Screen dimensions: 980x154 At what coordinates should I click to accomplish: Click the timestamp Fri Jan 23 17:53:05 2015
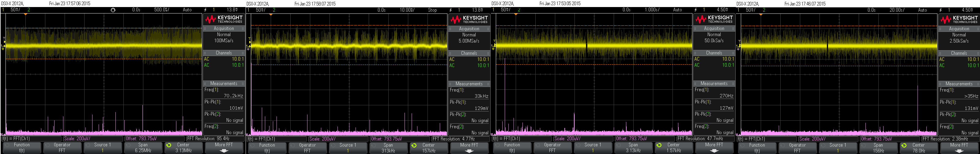(x=560, y=3)
